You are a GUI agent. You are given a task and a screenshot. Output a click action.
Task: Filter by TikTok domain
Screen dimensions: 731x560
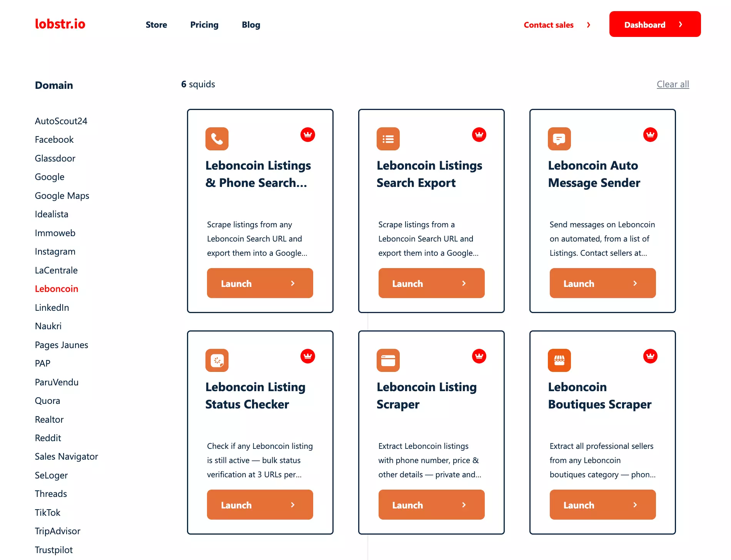[48, 513]
